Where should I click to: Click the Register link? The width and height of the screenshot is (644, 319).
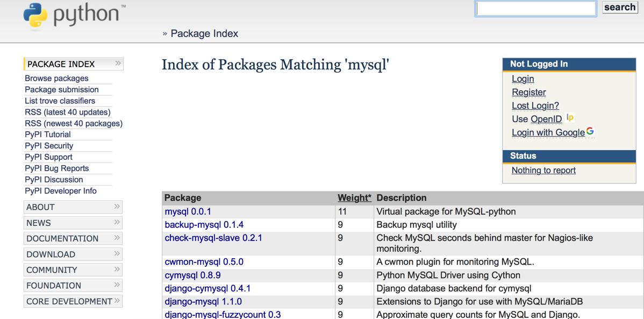[529, 92]
